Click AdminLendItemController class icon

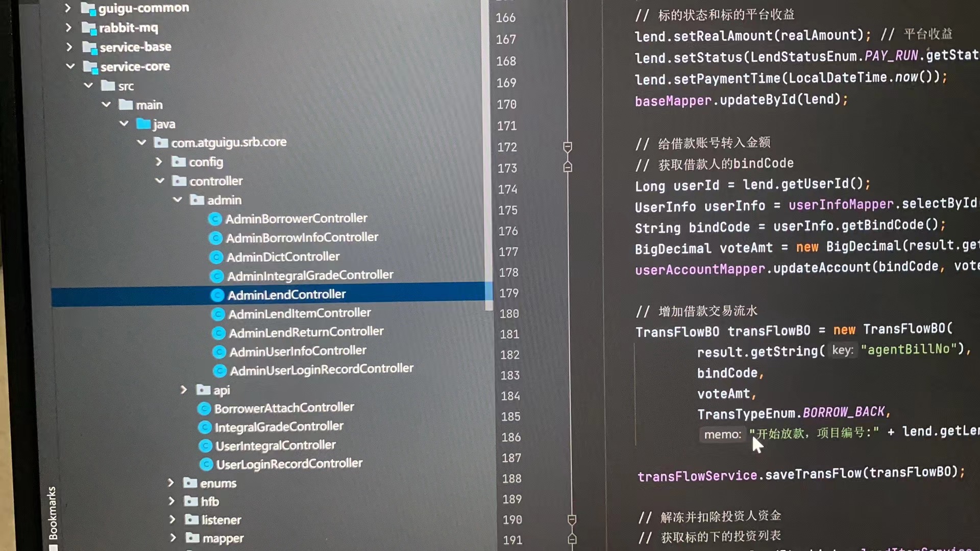click(218, 314)
